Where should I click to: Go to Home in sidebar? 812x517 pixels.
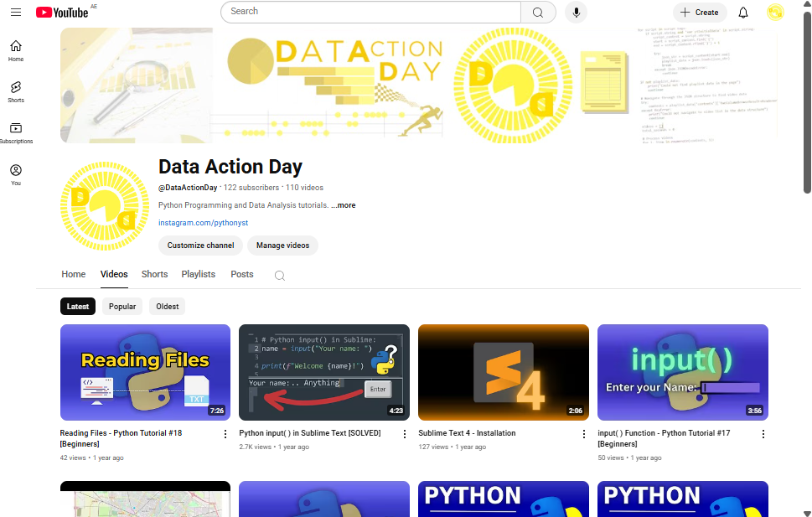click(x=16, y=51)
